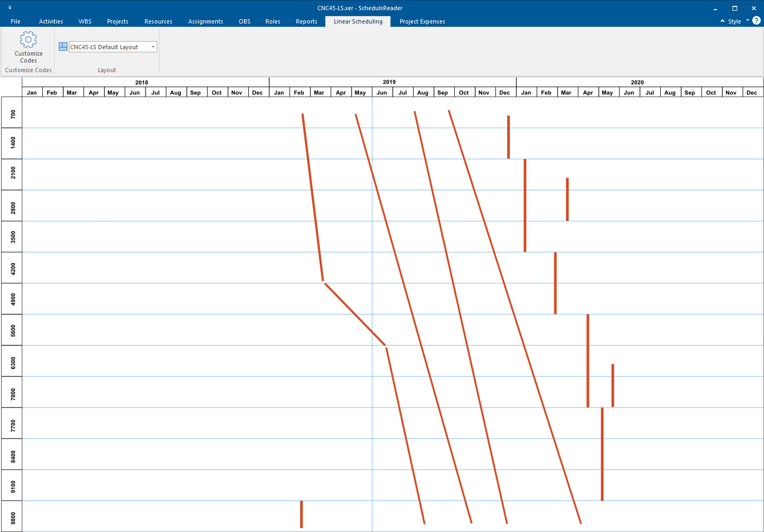Switch to the Reports tab
Image resolution: width=764 pixels, height=532 pixels.
(x=307, y=21)
